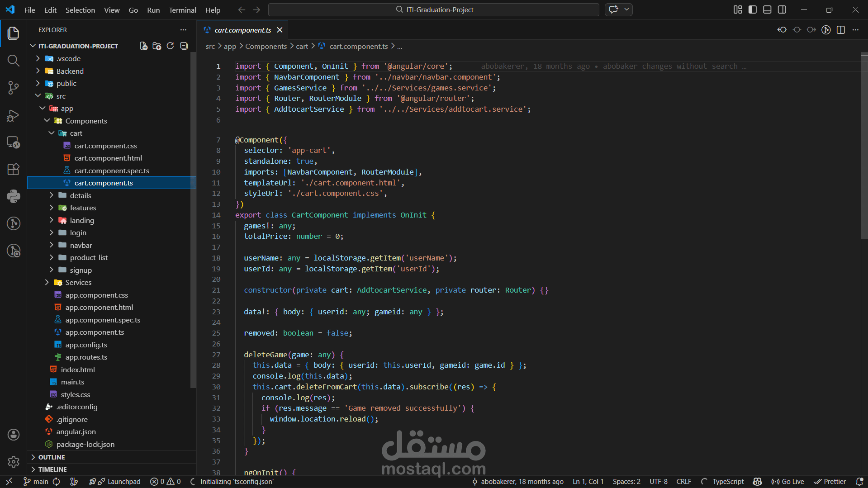This screenshot has height=488, width=868.
Task: Click the notifications bell in status bar
Action: 859,482
